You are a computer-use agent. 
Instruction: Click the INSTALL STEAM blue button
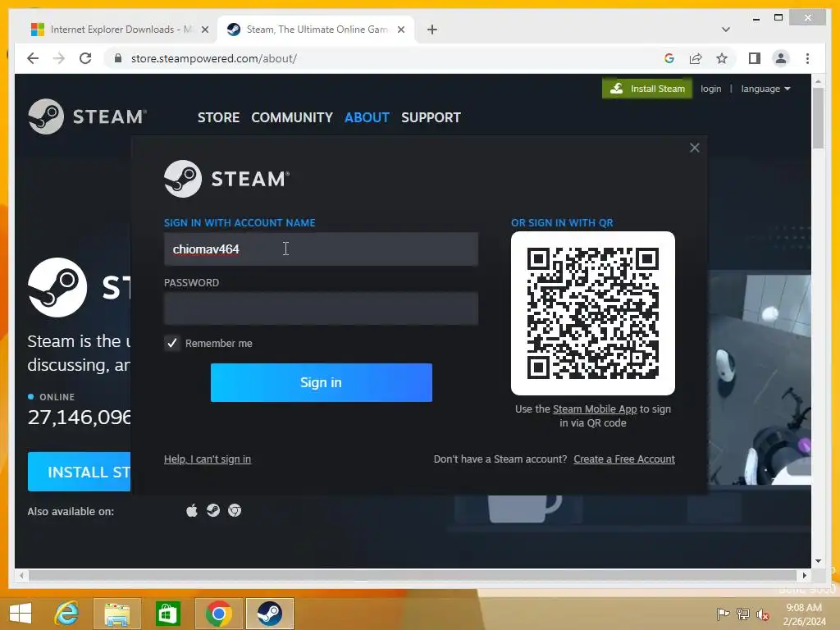[80, 472]
